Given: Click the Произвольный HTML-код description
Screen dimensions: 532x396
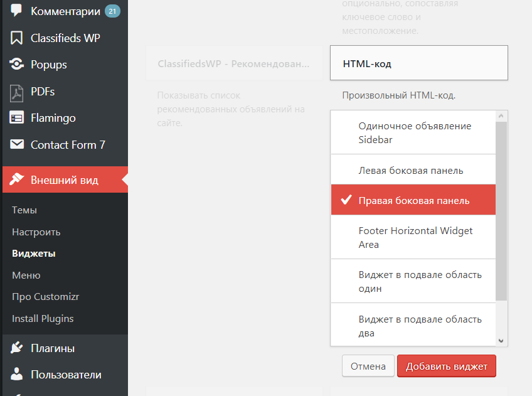Looking at the screenshot, I should 398,95.
